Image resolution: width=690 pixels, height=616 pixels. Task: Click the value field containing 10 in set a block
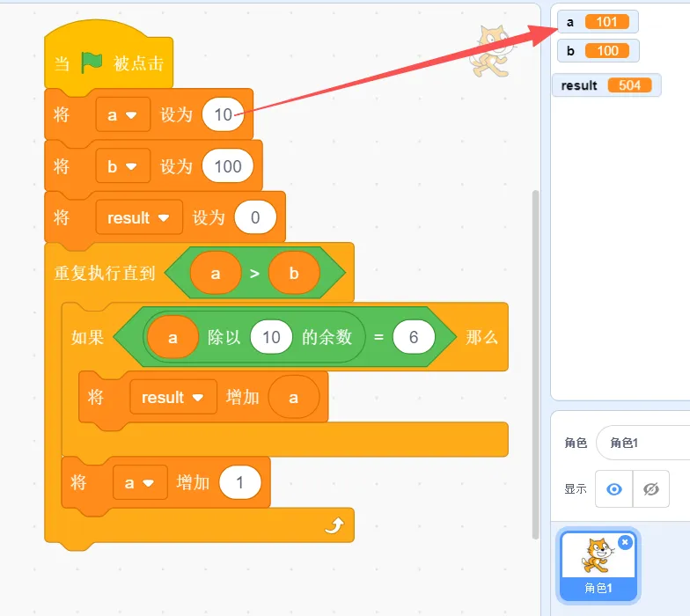pyautogui.click(x=223, y=114)
